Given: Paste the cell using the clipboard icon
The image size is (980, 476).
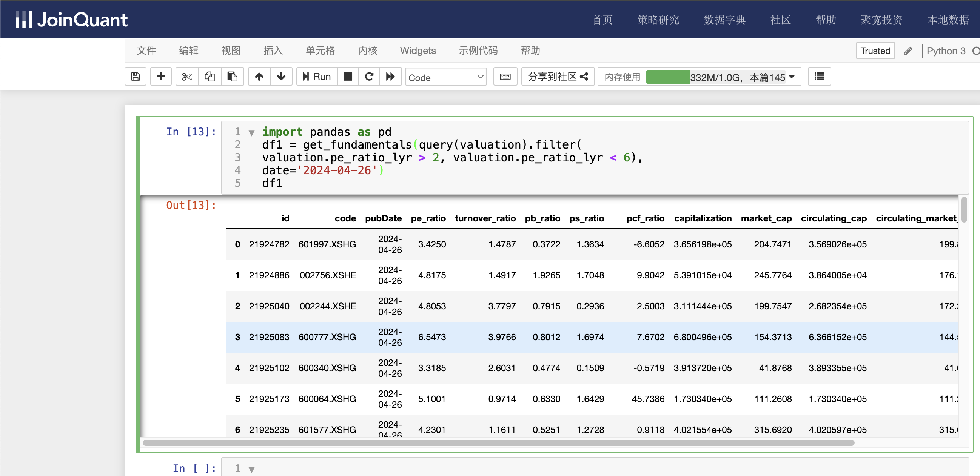Looking at the screenshot, I should (232, 77).
